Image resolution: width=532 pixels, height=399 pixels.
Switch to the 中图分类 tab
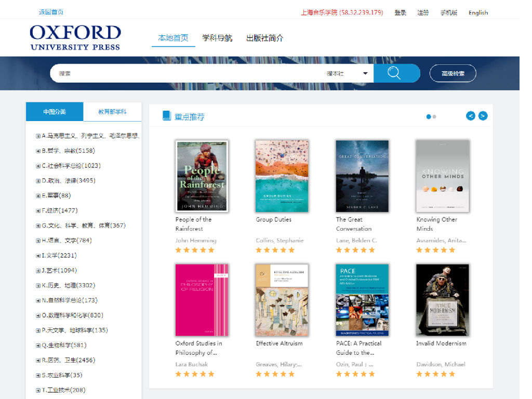[x=55, y=112]
